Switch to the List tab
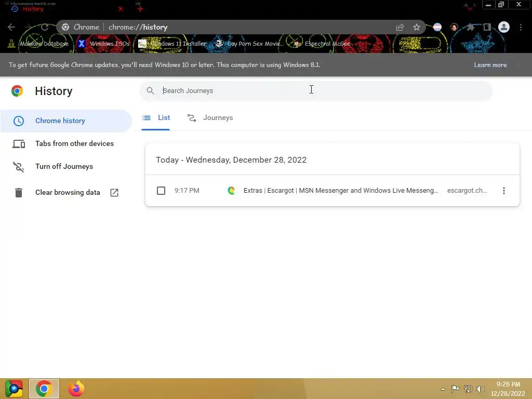The height and width of the screenshot is (399, 532). (156, 118)
